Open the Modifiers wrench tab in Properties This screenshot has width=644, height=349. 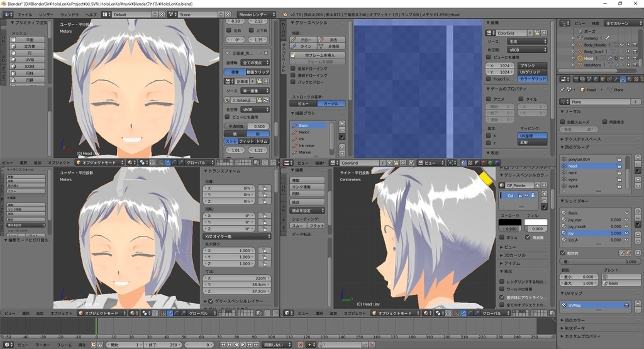click(616, 79)
